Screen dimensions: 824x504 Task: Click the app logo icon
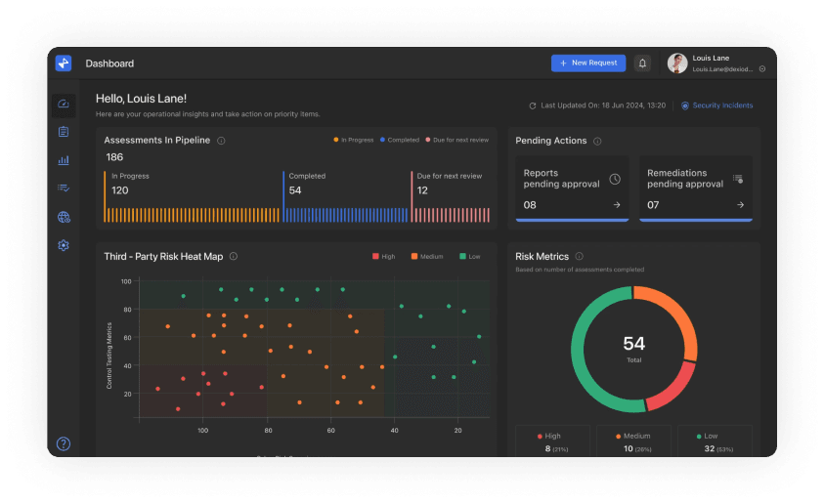tap(64, 63)
